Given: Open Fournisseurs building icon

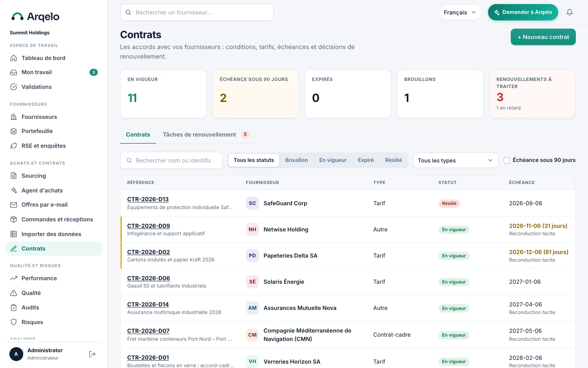Looking at the screenshot, I should click(x=14, y=117).
